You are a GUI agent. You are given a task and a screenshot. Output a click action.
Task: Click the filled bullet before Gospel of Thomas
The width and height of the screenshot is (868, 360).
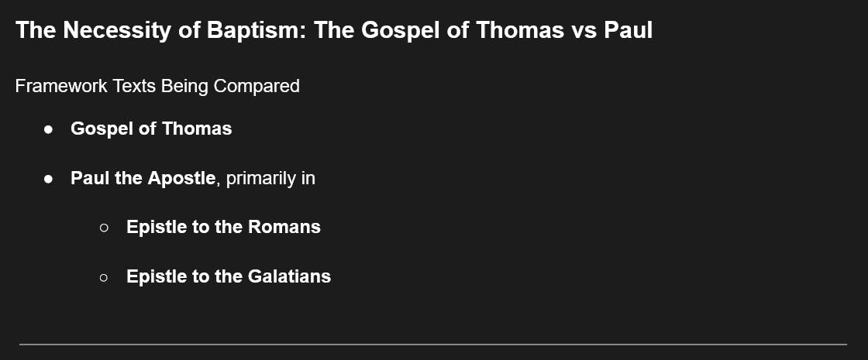click(x=48, y=129)
